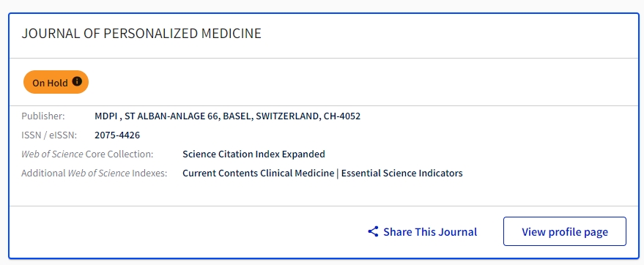Click Science Citation Index Expanded text
644x265 pixels.
tap(253, 154)
